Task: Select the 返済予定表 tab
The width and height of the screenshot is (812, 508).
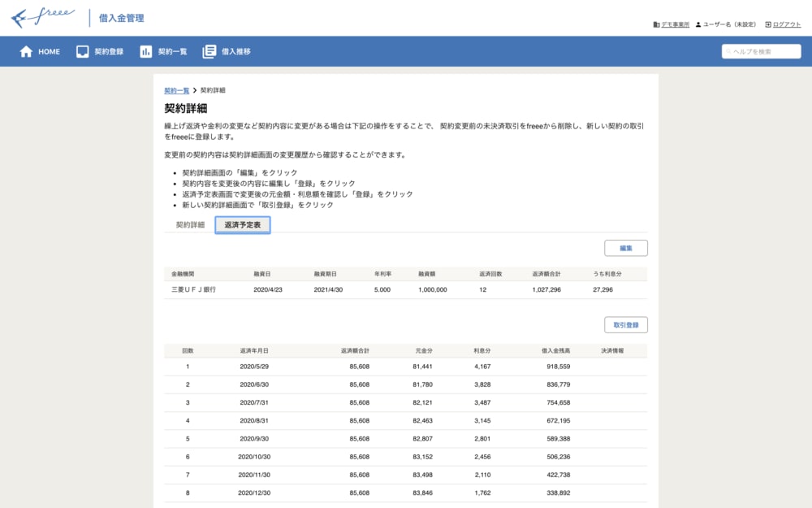Action: pyautogui.click(x=242, y=227)
